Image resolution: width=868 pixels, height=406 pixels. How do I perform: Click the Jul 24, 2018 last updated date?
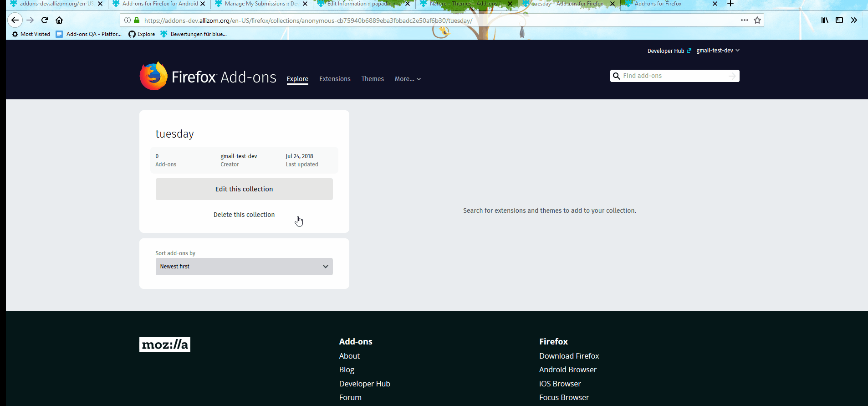299,156
